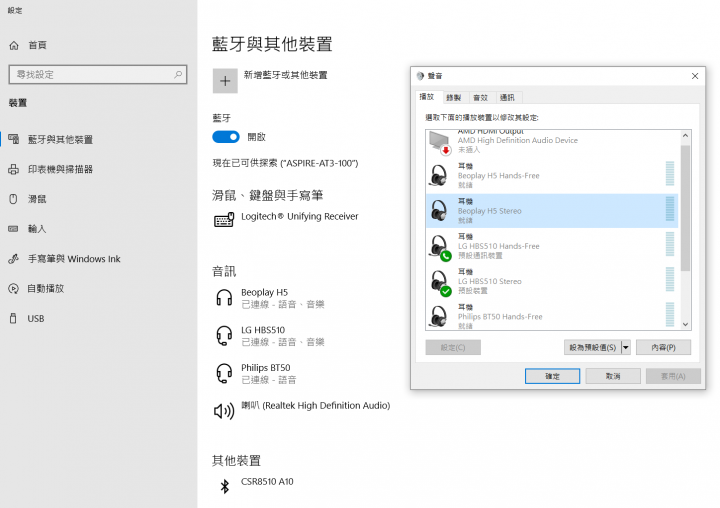Open the 自動播放 AutoPlay settings
Screen dimensions: 720x508
[x=45, y=288]
